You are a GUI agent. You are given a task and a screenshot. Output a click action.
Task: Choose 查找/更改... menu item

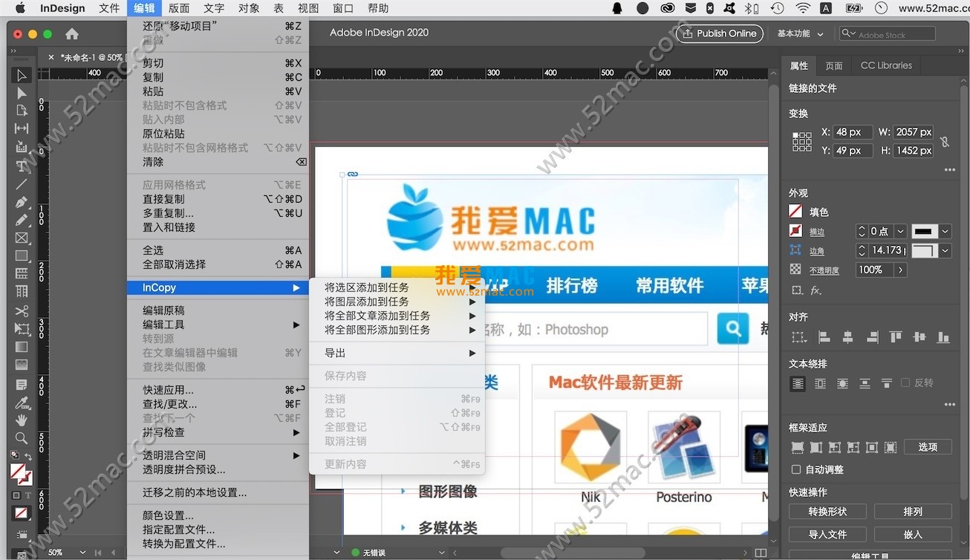click(x=218, y=404)
